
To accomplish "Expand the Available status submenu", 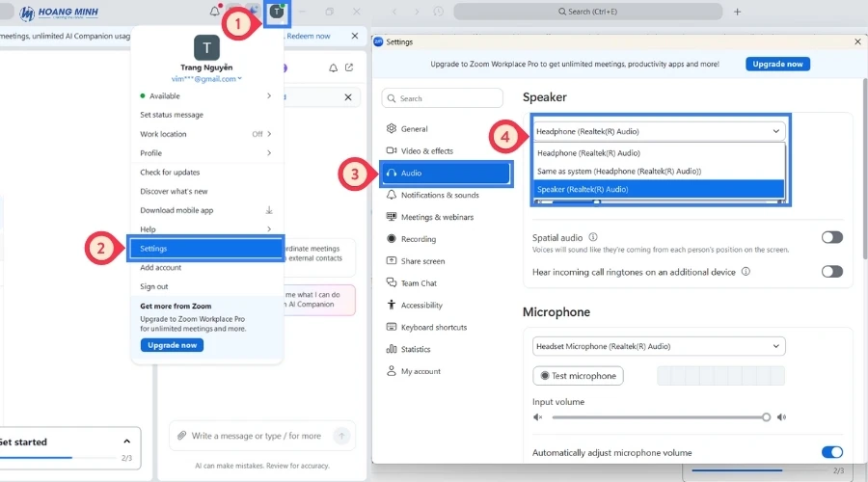I will 269,95.
